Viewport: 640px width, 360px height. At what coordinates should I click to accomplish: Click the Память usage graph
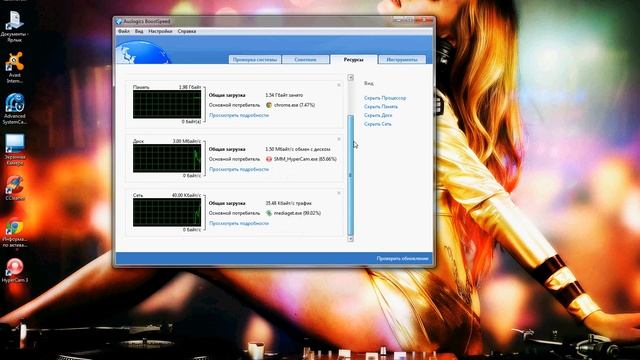(167, 104)
